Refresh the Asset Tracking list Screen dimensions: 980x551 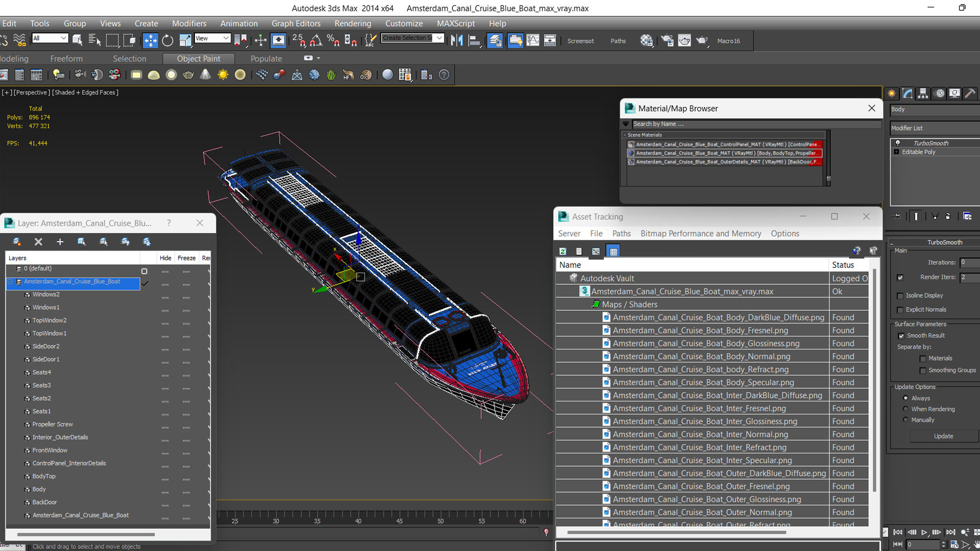562,251
